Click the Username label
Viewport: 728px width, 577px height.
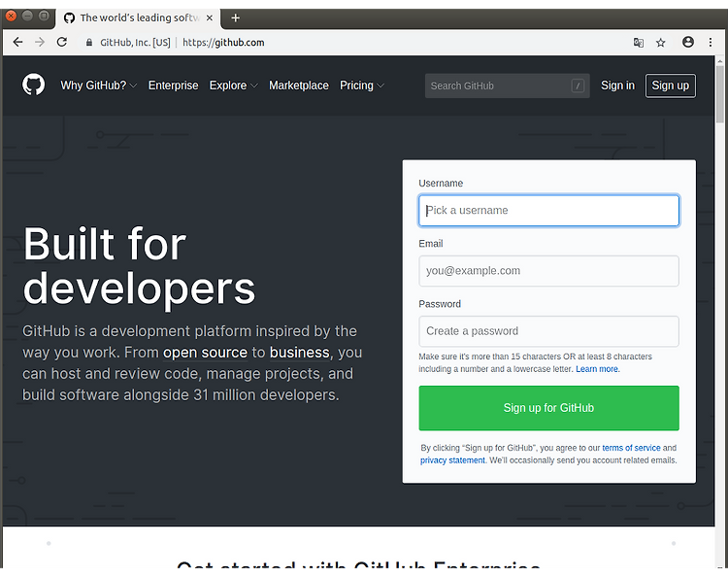pos(441,183)
